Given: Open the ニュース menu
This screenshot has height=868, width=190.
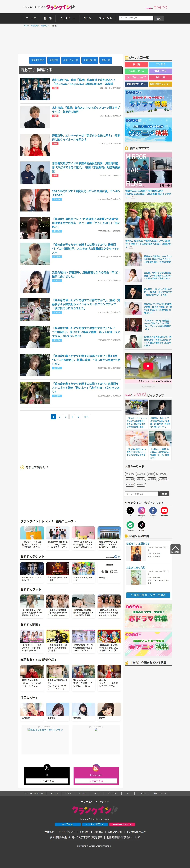Looking at the screenshot, I should point(31,18).
